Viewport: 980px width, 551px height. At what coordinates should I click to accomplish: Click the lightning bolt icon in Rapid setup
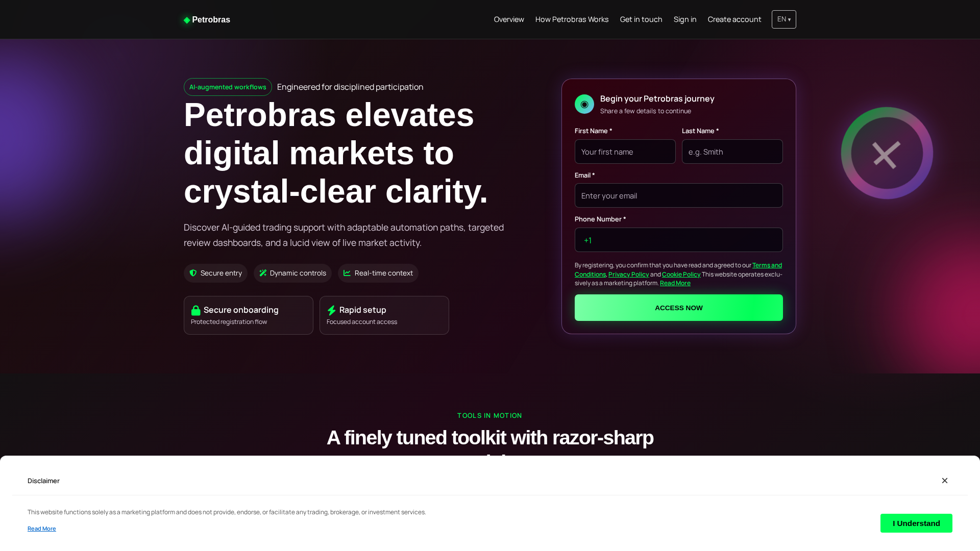coord(331,310)
